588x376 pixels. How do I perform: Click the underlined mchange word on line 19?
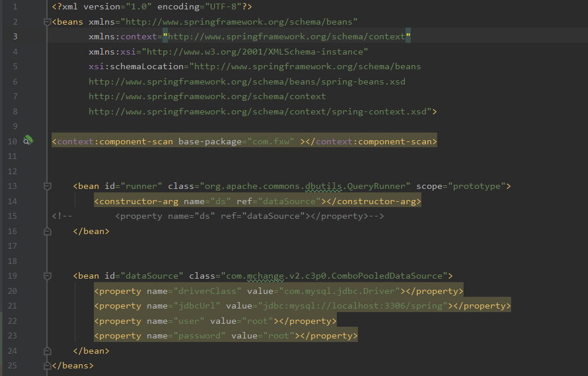click(265, 276)
